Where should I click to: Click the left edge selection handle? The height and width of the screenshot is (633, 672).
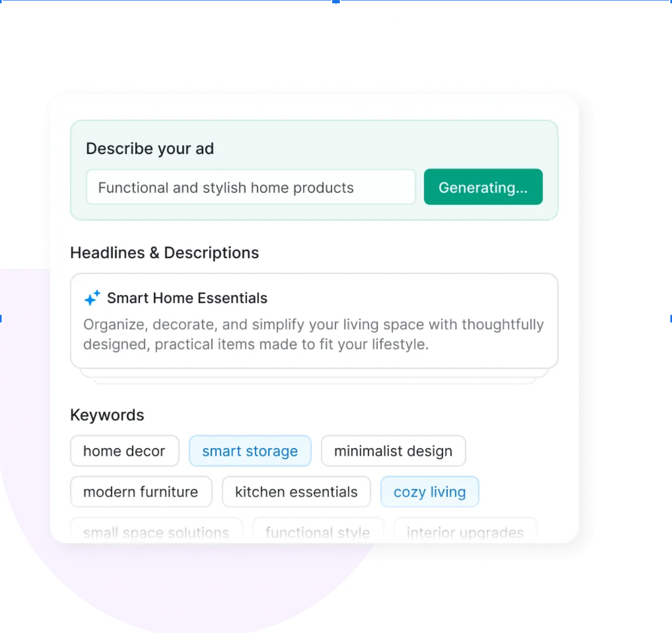1,319
